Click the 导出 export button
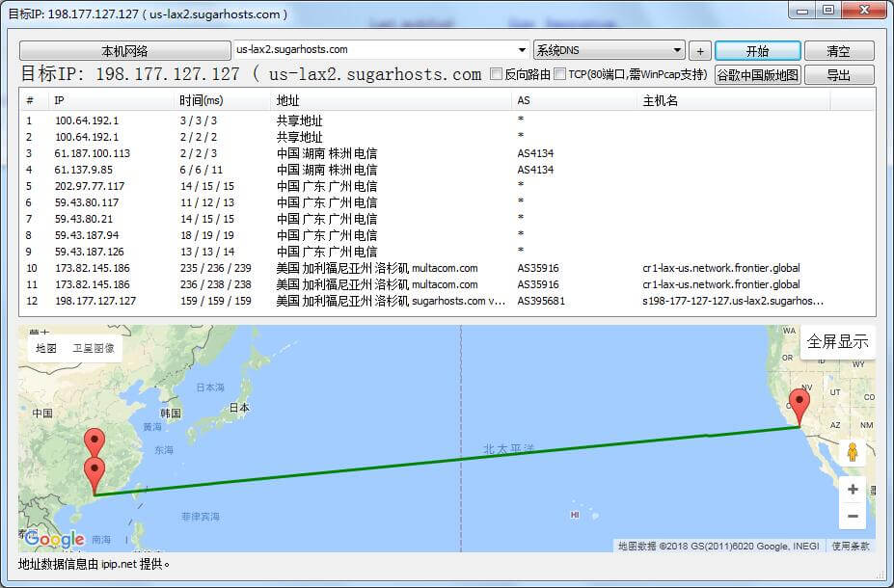 [x=838, y=75]
